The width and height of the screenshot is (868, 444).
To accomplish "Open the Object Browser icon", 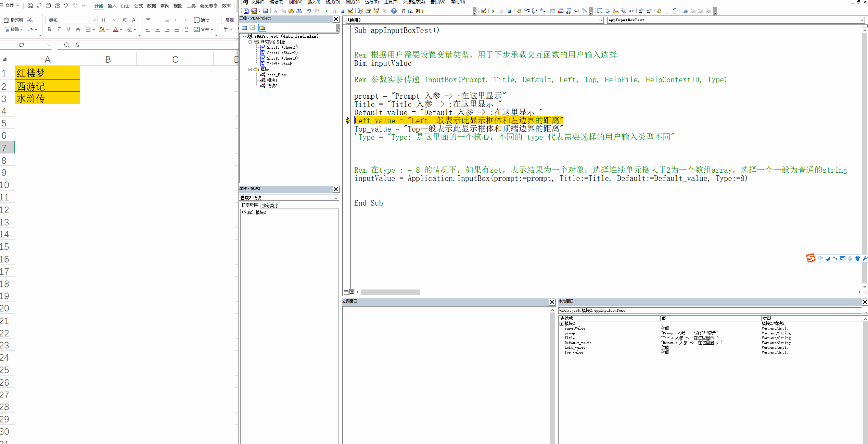I will [x=376, y=11].
